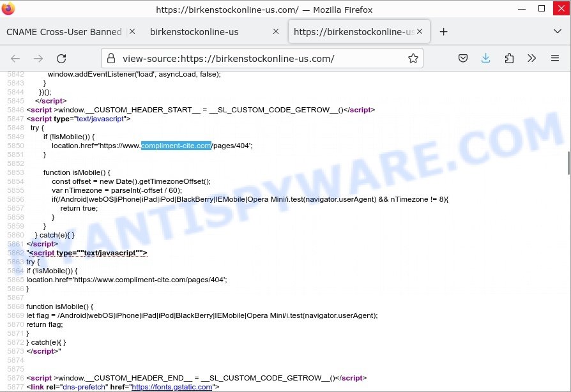The height and width of the screenshot is (392, 571).
Task: Open the Extensions puzzle icon
Action: click(509, 58)
